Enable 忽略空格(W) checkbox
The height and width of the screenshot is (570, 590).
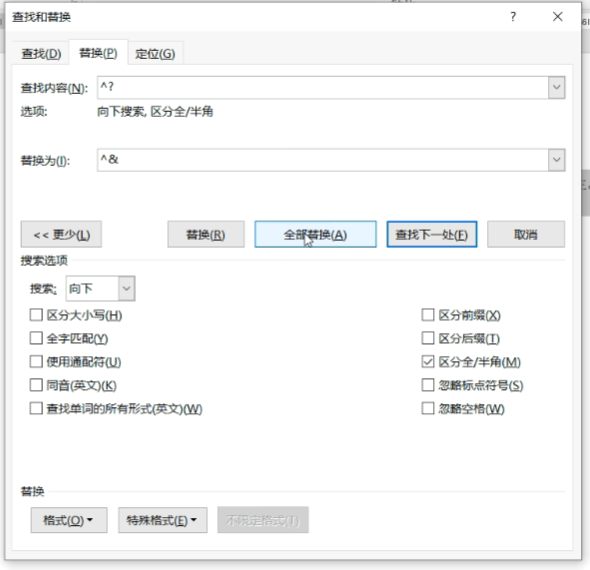pos(428,408)
